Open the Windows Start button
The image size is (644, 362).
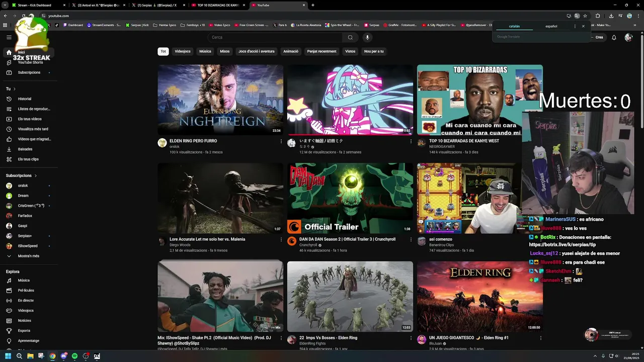point(8,356)
